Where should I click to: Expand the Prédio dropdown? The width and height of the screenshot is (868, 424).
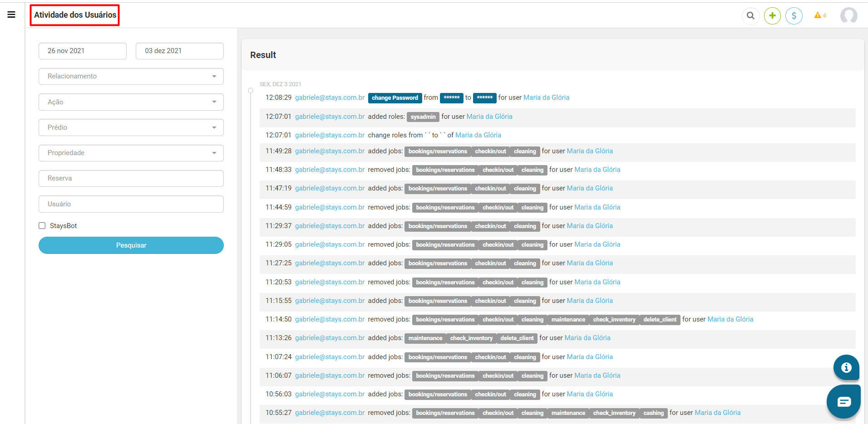pos(131,127)
